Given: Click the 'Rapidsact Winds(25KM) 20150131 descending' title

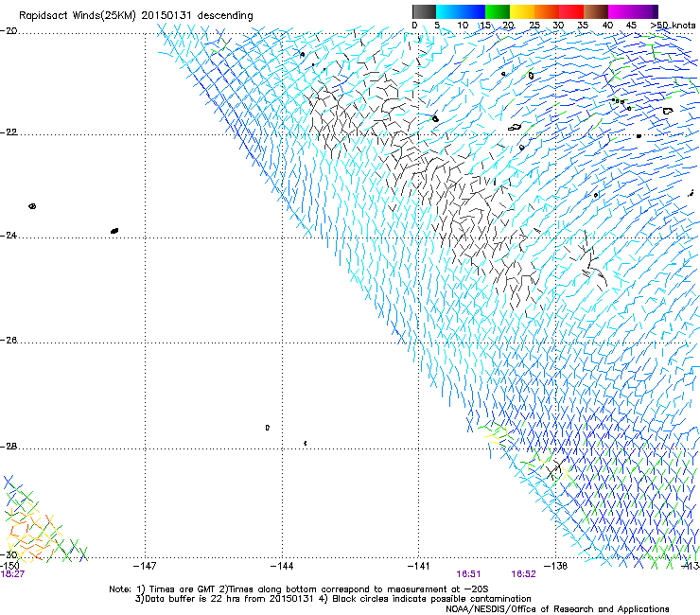Looking at the screenshot, I should (x=135, y=16).
